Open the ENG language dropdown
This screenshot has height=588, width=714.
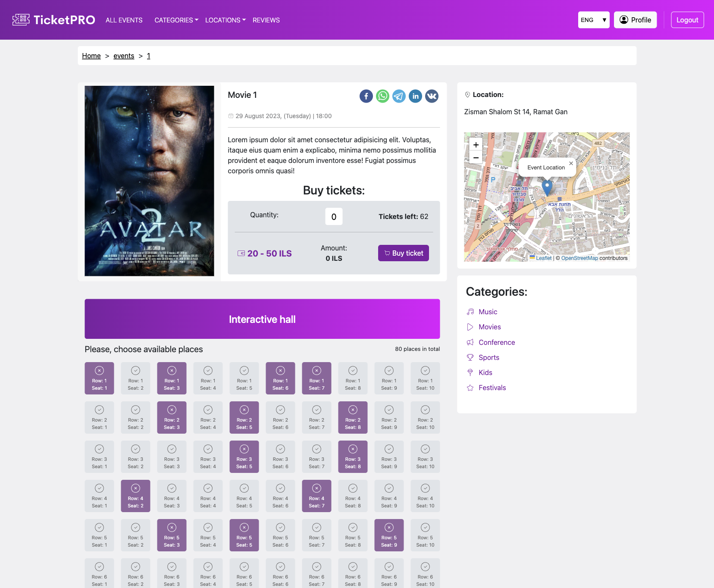594,20
